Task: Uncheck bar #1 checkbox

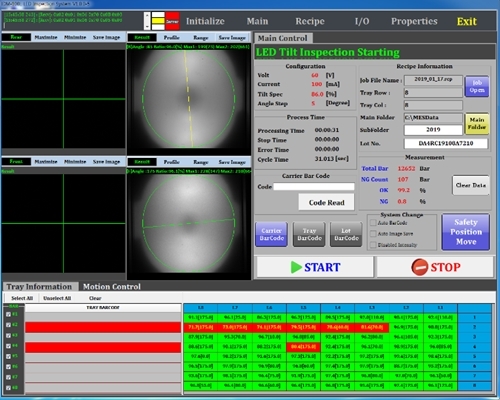Action: click(8, 314)
